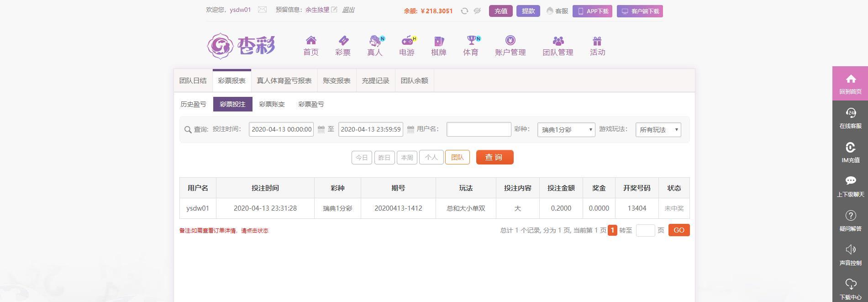Toggle 声音控制 sound in sidebar

[850, 255]
